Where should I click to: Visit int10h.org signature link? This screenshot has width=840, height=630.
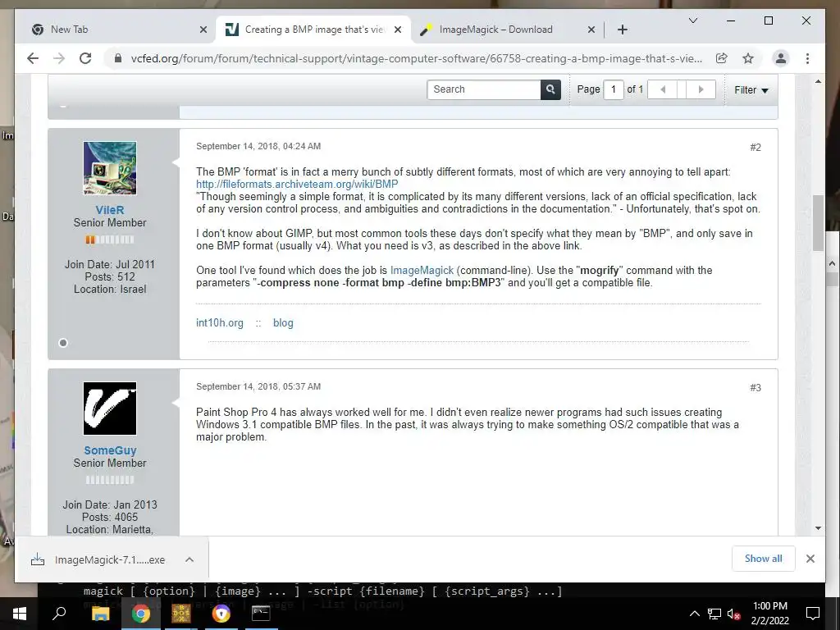[220, 323]
